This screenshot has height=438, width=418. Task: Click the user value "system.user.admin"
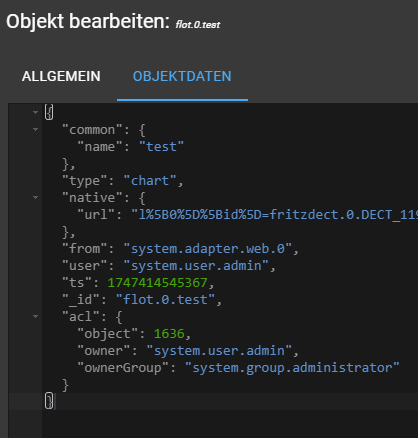tap(196, 266)
